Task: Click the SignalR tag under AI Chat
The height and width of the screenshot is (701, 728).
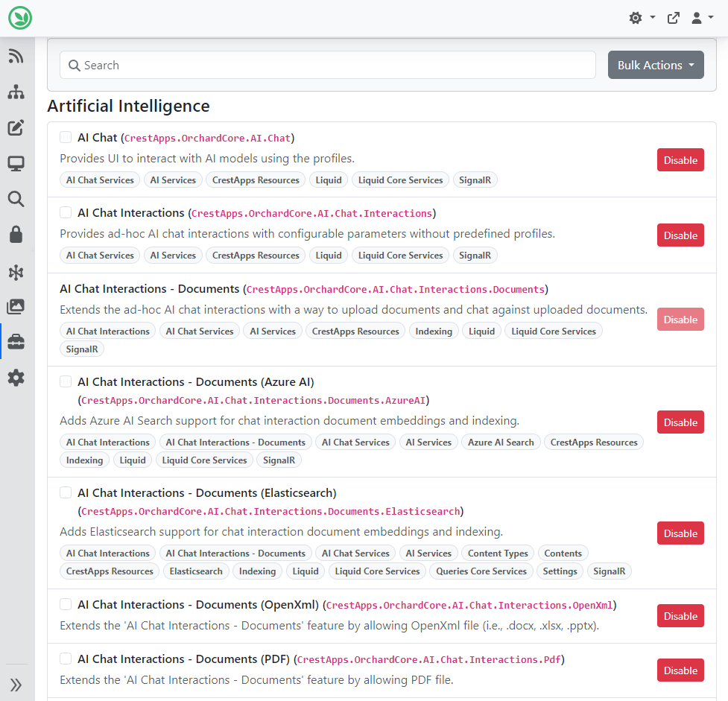Action: [475, 180]
